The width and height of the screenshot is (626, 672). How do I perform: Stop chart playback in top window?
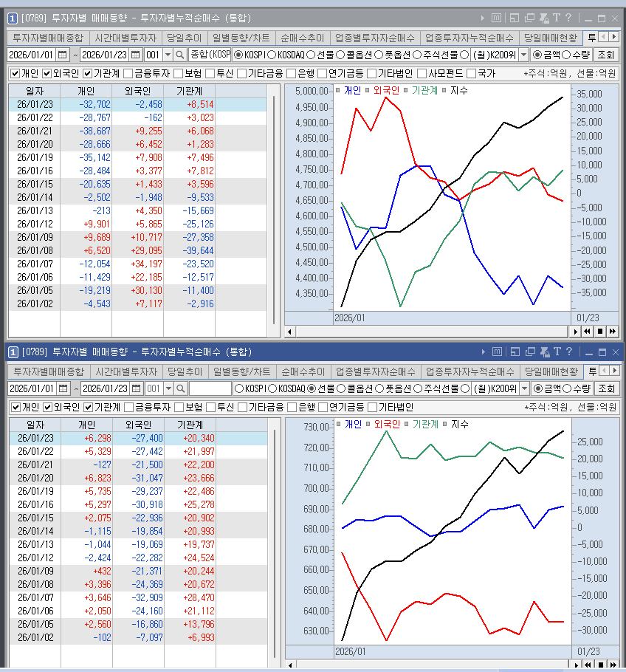pyautogui.click(x=600, y=332)
